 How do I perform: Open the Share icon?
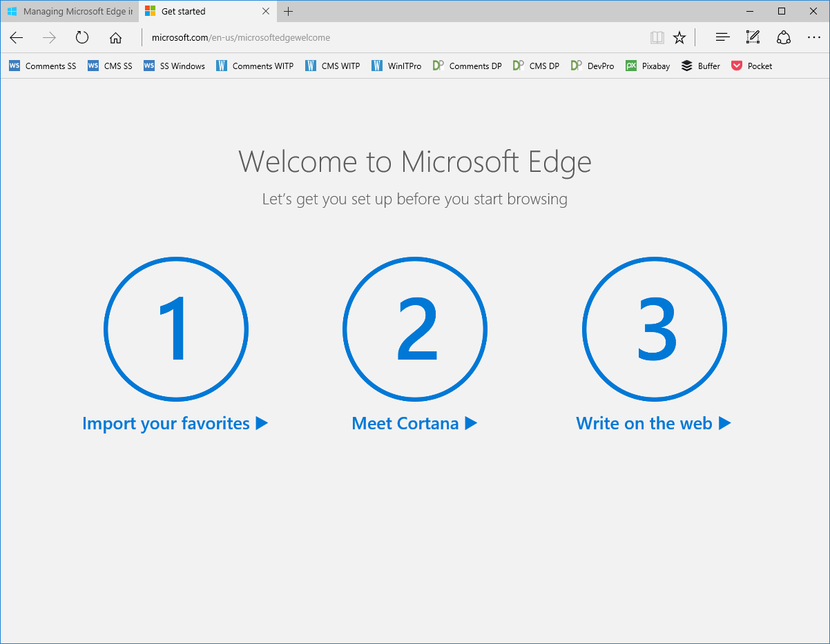(783, 38)
